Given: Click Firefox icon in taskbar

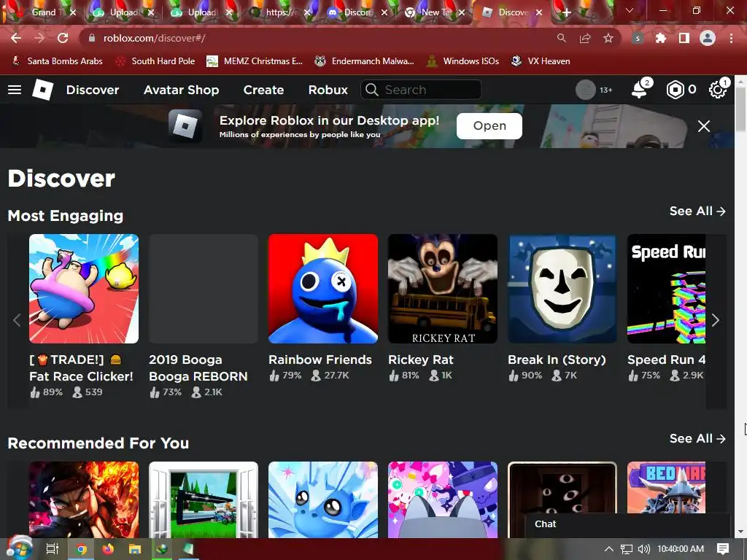Looking at the screenshot, I should pos(108,549).
